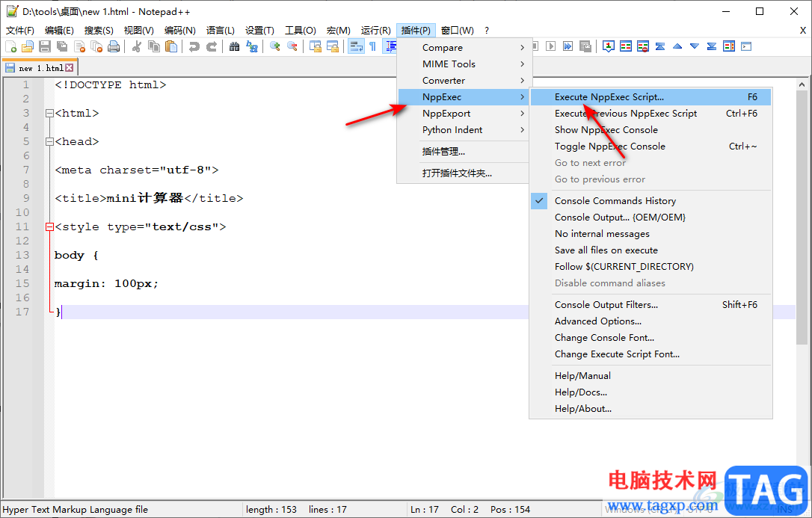Click Compare set-as-first icon with number 1
The height and width of the screenshot is (518, 812).
[x=609, y=46]
